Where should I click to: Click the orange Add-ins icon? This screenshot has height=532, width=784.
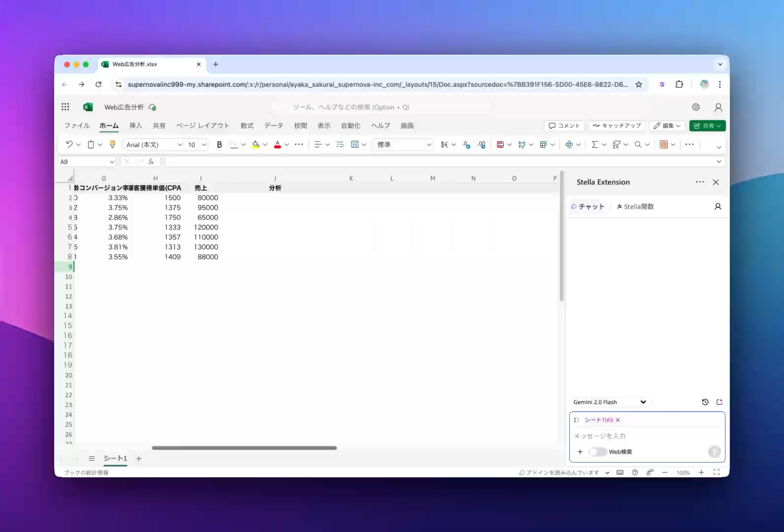664,144
